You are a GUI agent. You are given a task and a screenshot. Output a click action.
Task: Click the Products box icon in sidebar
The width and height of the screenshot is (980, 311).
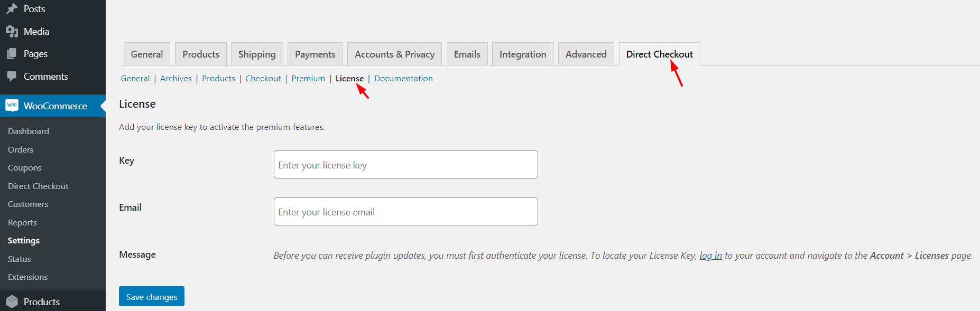(x=12, y=301)
